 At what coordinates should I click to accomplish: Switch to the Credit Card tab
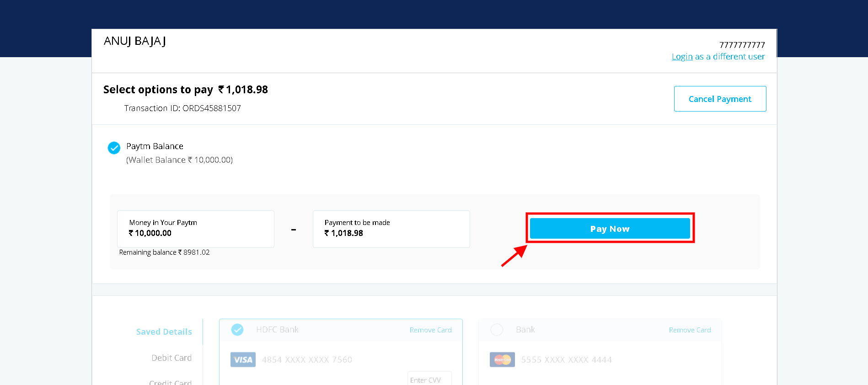point(170,382)
